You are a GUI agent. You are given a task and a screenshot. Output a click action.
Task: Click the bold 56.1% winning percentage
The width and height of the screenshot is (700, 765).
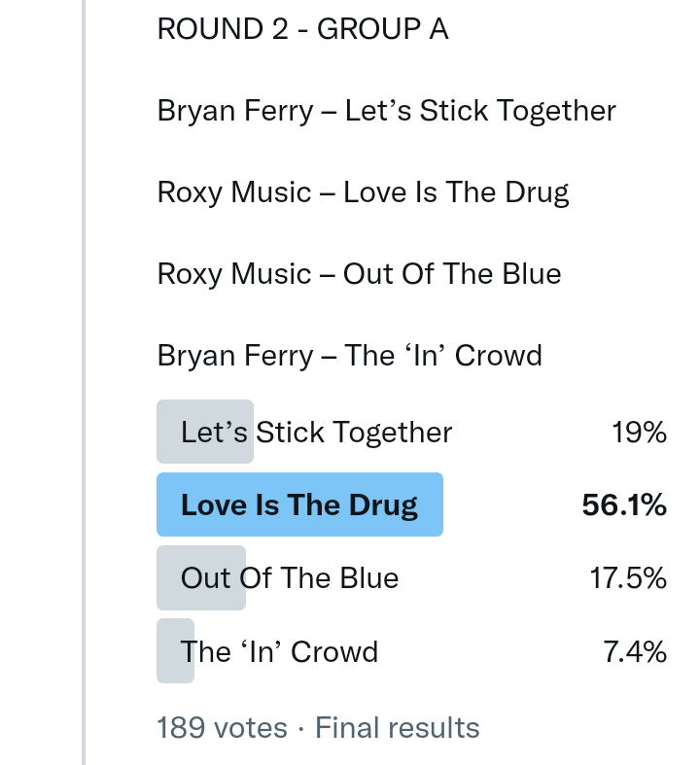pyautogui.click(x=623, y=505)
